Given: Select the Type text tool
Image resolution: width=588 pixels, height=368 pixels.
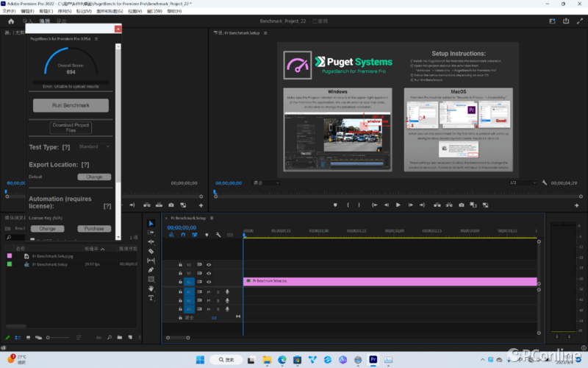Looking at the screenshot, I should [151, 298].
